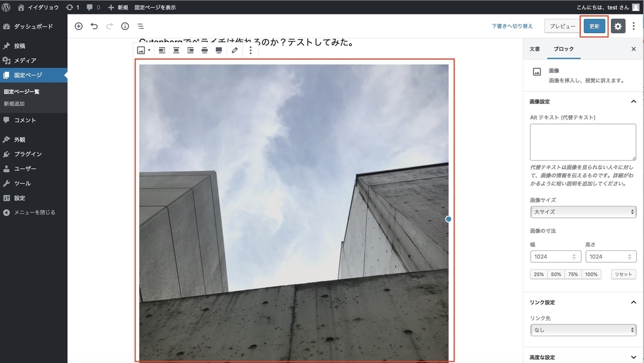Click 固定ページを表示 in the admin bar
This screenshot has height=363, width=644.
(x=155, y=8)
